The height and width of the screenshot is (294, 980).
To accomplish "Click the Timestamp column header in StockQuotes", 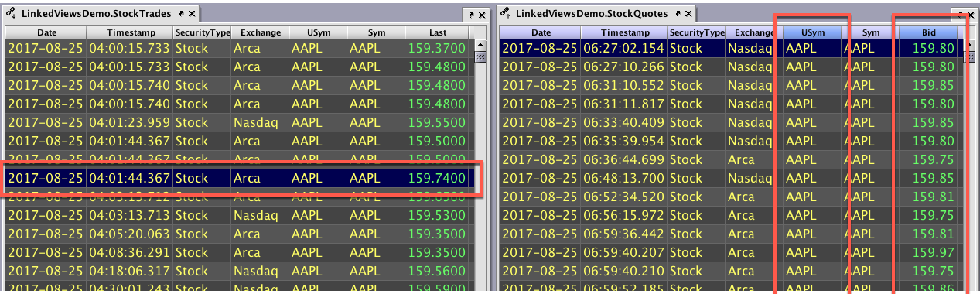I will click(x=624, y=32).
